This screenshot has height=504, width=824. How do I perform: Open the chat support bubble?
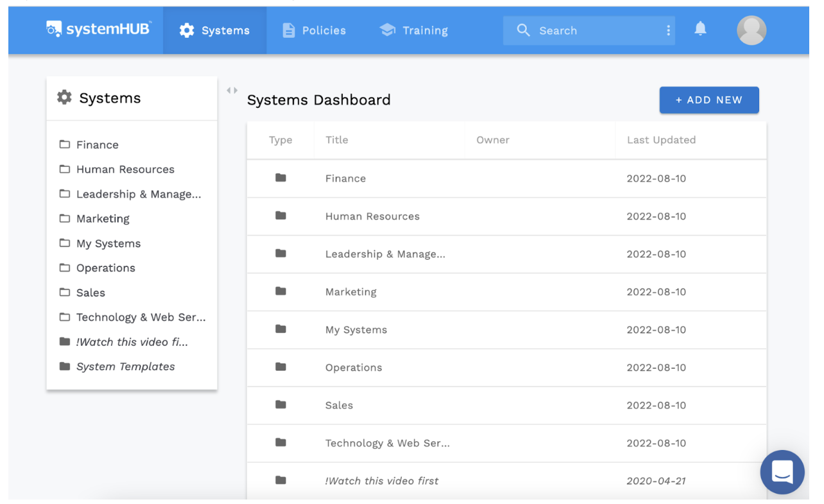point(782,472)
